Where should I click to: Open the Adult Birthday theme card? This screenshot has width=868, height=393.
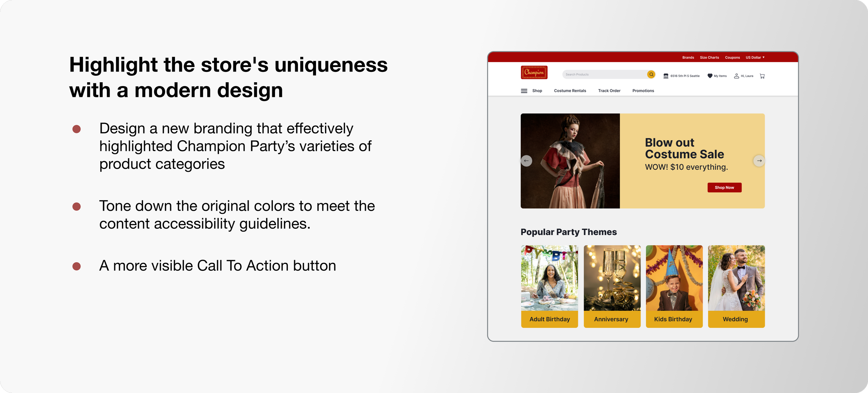coord(550,286)
